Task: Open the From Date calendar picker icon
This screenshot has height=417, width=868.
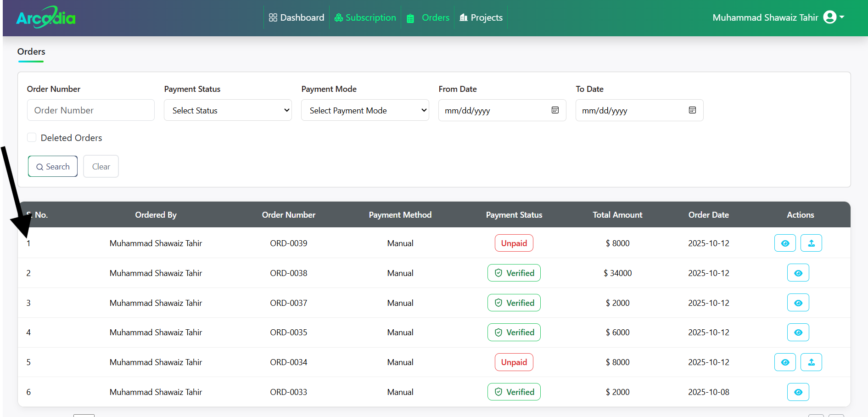Action: click(x=555, y=110)
